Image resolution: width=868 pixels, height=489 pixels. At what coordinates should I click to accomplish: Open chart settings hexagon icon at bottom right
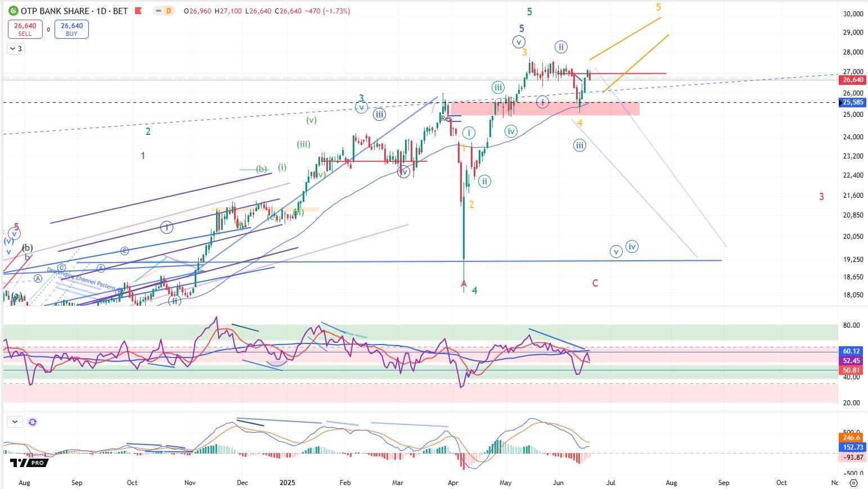point(853,482)
